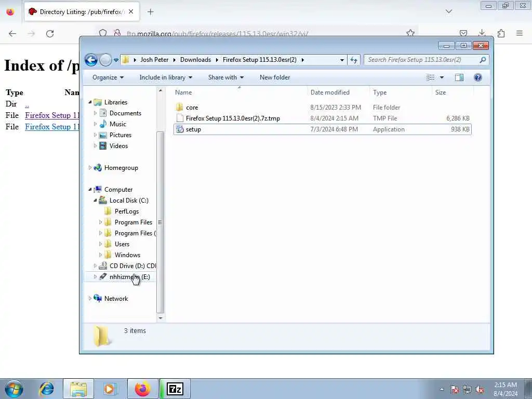This screenshot has width=532, height=399.
Task: Sort files by Size column header
Action: pyautogui.click(x=441, y=92)
